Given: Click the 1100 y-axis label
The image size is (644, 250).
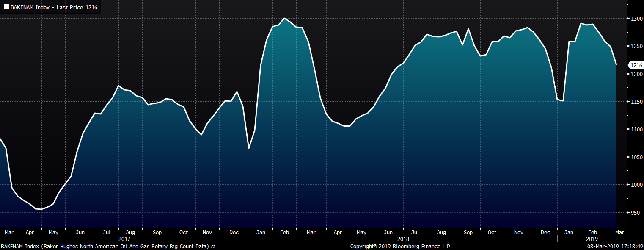Looking at the screenshot, I should click(x=637, y=129).
